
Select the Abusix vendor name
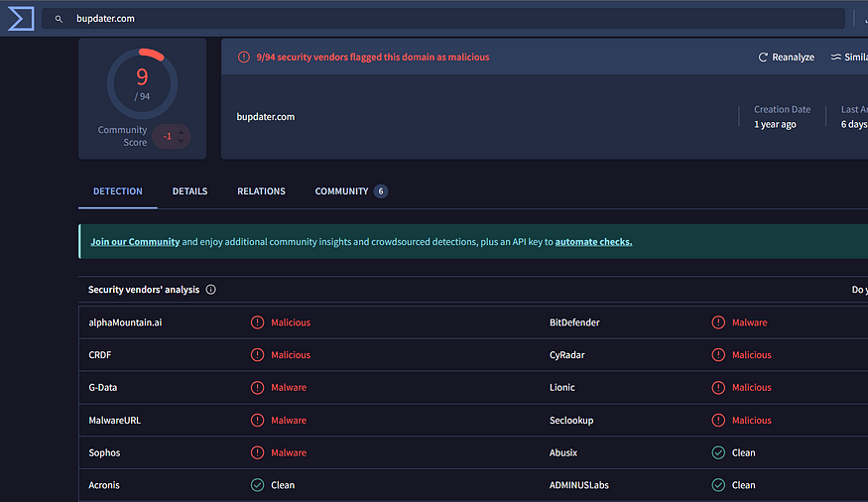point(563,452)
